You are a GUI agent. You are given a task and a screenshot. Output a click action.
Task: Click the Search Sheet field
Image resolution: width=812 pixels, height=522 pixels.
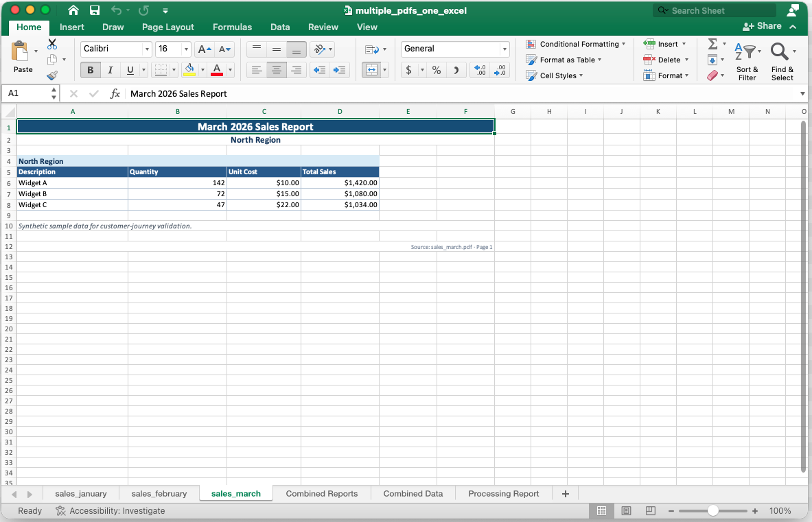[715, 10]
